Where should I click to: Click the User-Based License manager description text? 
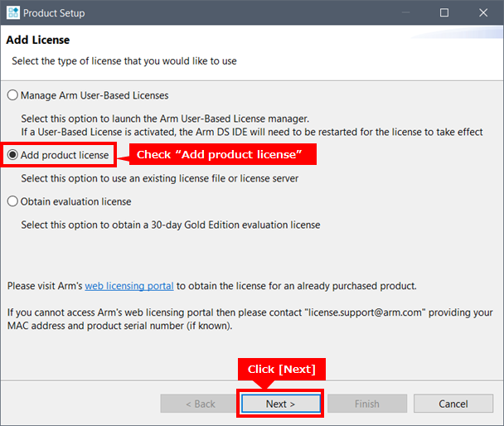164,119
